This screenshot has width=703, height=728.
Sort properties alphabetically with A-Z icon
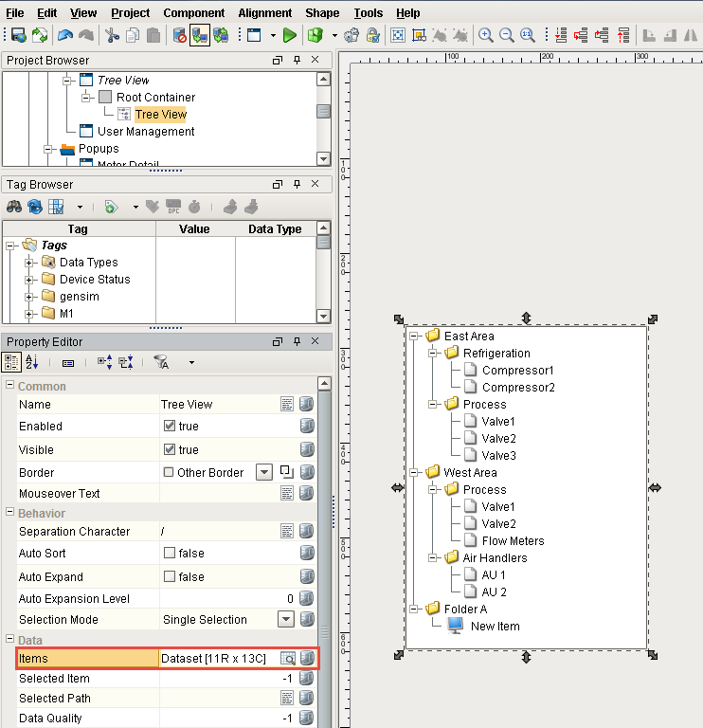click(x=31, y=362)
